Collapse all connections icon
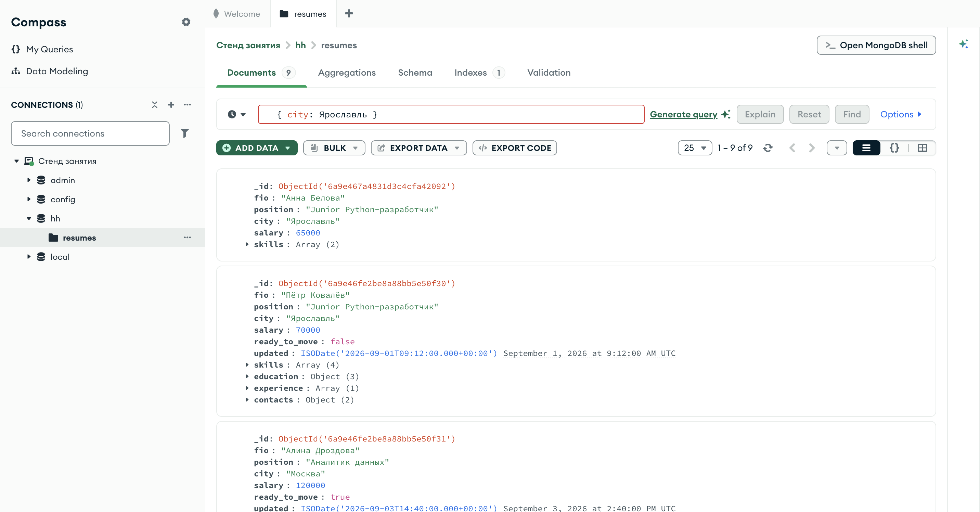 tap(154, 105)
